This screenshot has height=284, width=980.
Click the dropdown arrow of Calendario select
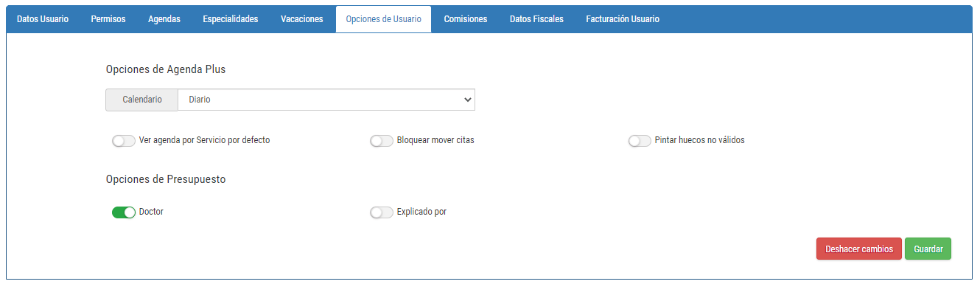[x=467, y=100]
